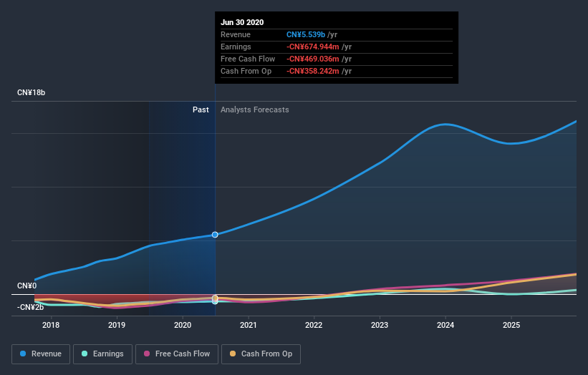Click the blue Revenue data point marker
This screenshot has height=375, width=588.
coord(215,235)
